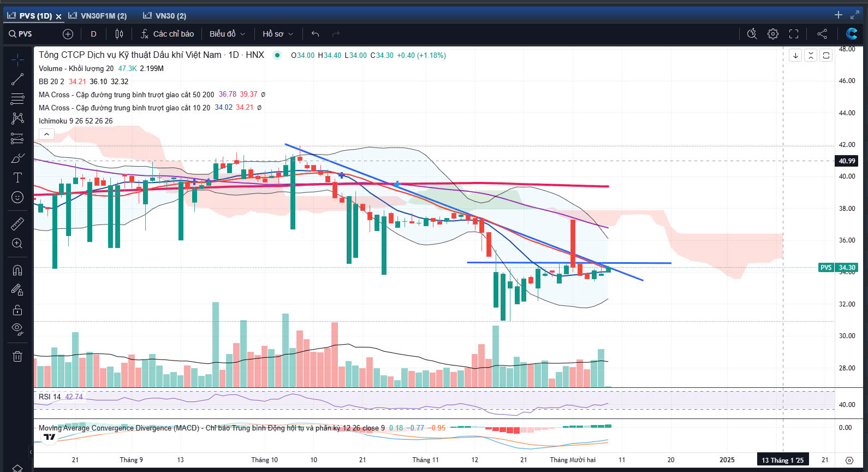Move pane down arrow button
Screen dimensions: 868x472
click(795, 55)
